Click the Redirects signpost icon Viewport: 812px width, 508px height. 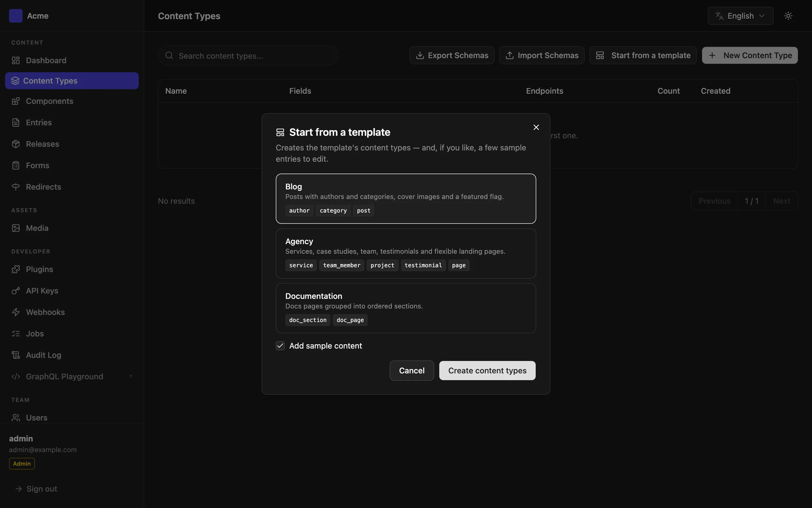click(x=16, y=187)
